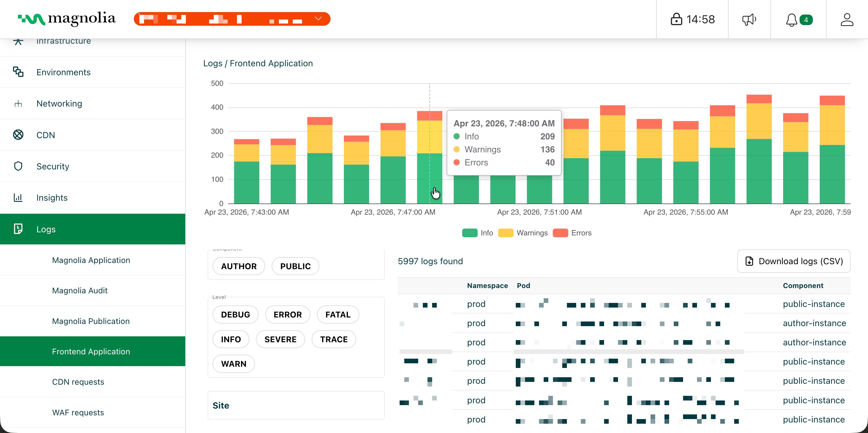The height and width of the screenshot is (433, 868).
Task: Toggle the SEVERE level filter
Action: [280, 339]
